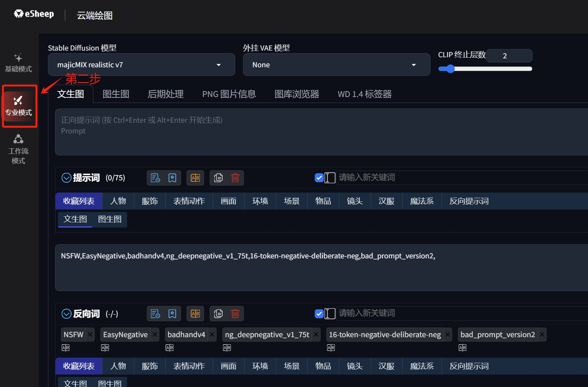Viewport: 588px width, 387px height.
Task: Collapse the 反向词 section chevron
Action: click(67, 314)
